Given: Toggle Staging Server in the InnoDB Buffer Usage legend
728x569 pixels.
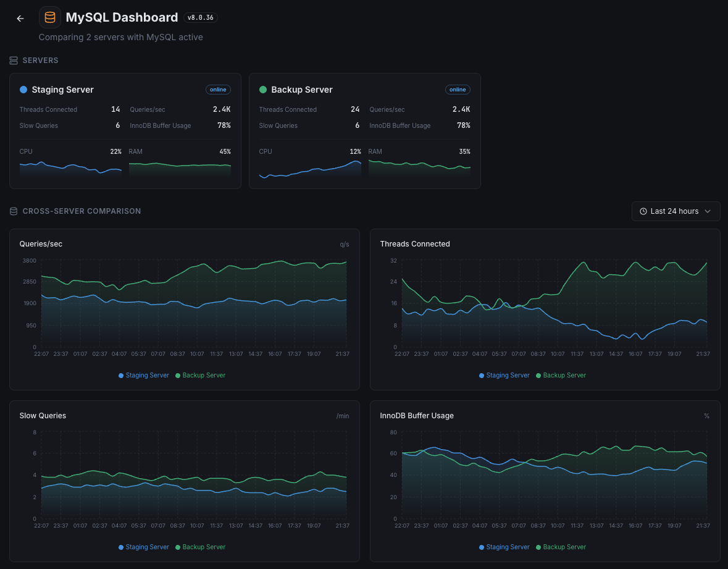Looking at the screenshot, I should click(504, 547).
